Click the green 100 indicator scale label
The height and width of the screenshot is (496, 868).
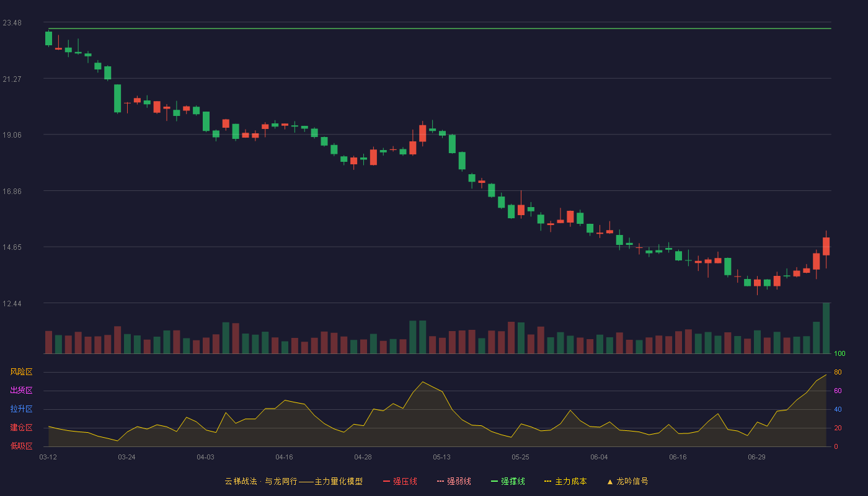coord(839,354)
